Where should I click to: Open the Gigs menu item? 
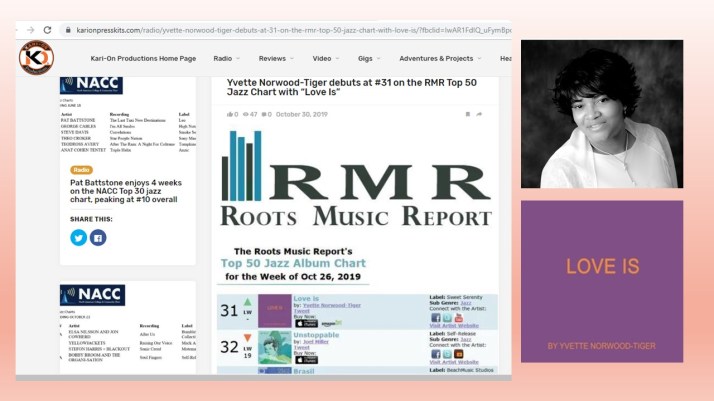point(365,59)
